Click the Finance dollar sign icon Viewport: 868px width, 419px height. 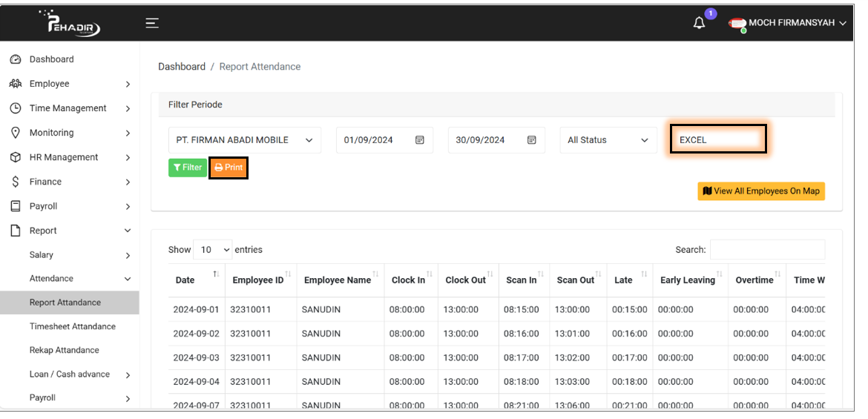click(x=15, y=182)
